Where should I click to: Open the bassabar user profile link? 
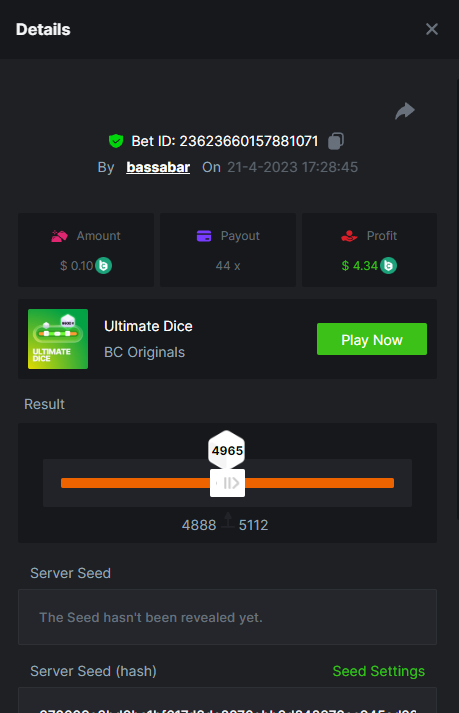point(158,167)
